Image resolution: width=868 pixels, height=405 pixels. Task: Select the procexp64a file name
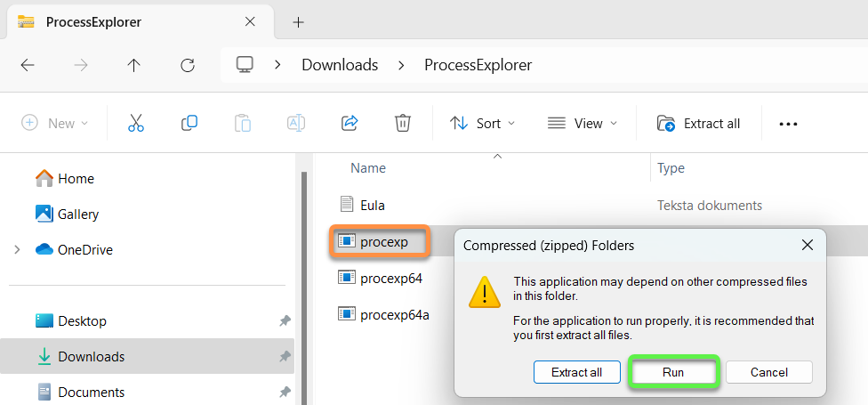(x=395, y=315)
